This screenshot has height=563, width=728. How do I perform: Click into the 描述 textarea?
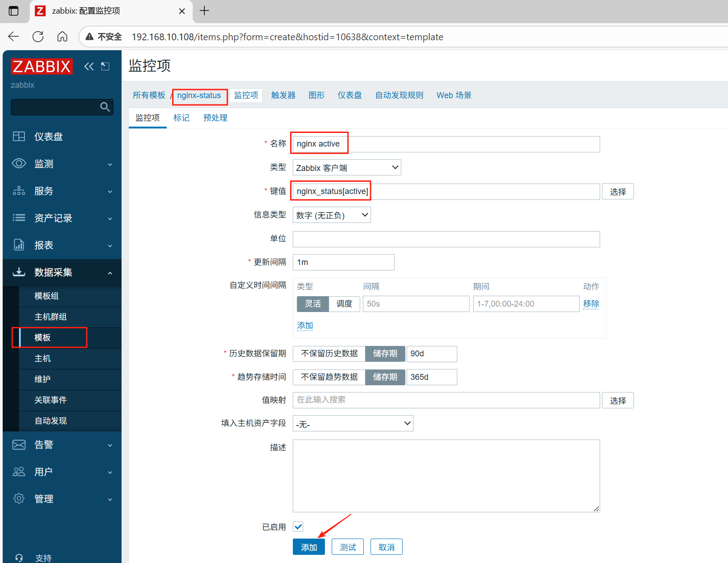(446, 476)
